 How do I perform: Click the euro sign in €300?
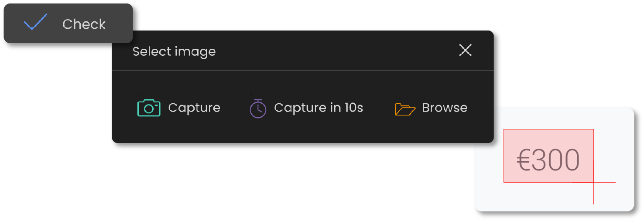(x=524, y=160)
